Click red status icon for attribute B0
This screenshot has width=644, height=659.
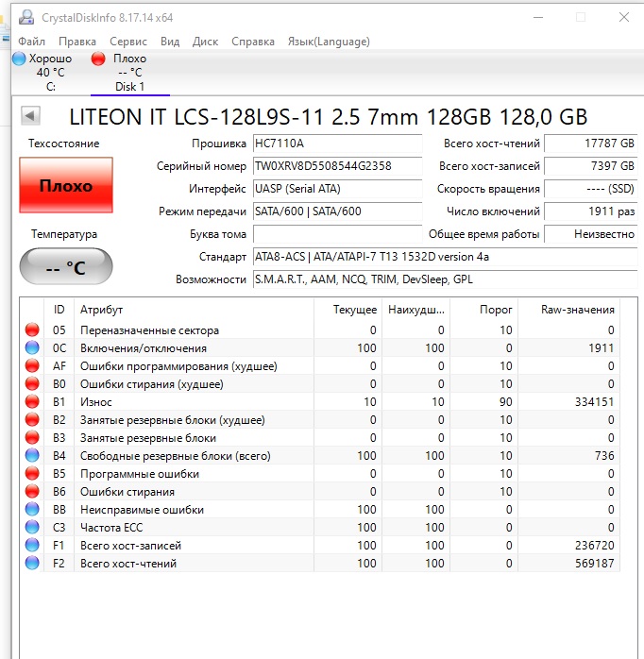pyautogui.click(x=32, y=383)
